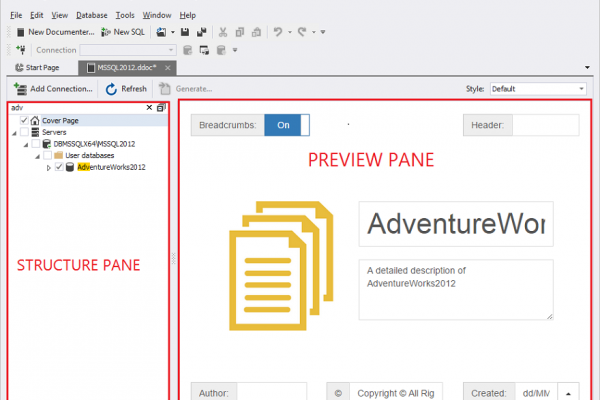Screen dimensions: 600x400
Task: Open the dropdown arrow beside Open icon
Action: [173, 32]
